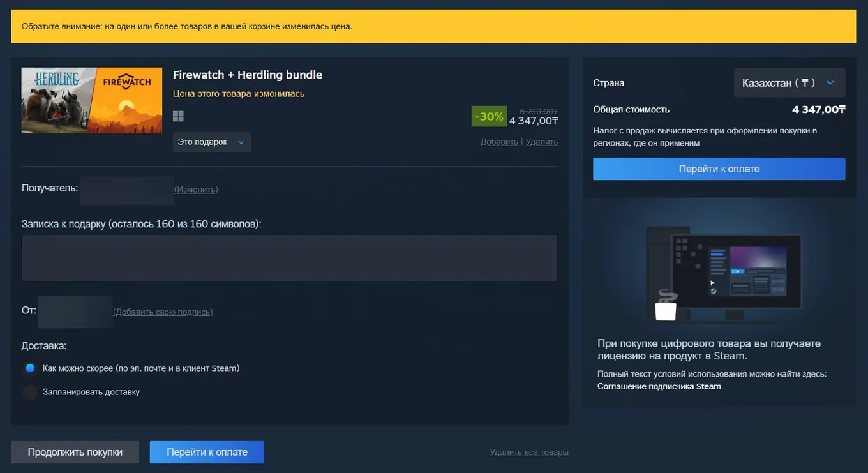Click bottom 'Перейти к оплате' button
This screenshot has height=473, width=868.
207,452
